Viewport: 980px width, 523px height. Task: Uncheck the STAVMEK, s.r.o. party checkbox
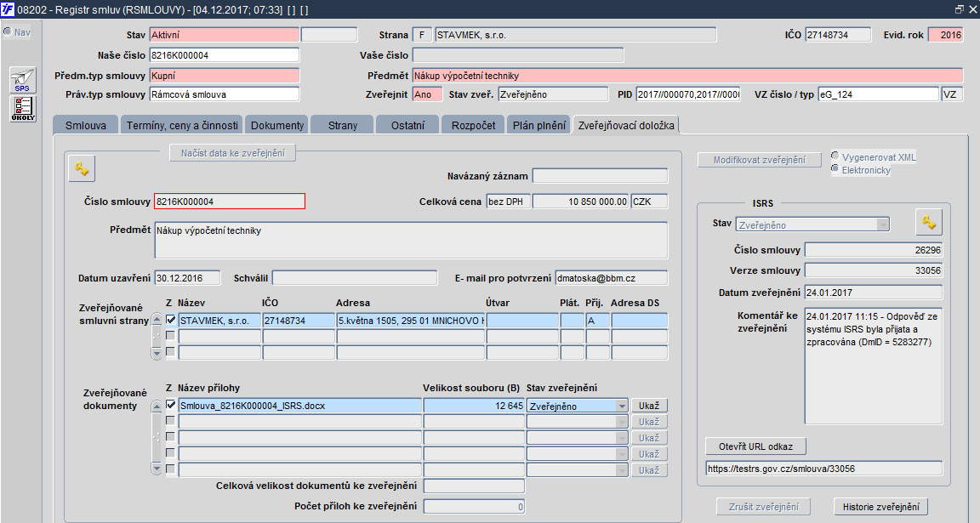point(170,321)
